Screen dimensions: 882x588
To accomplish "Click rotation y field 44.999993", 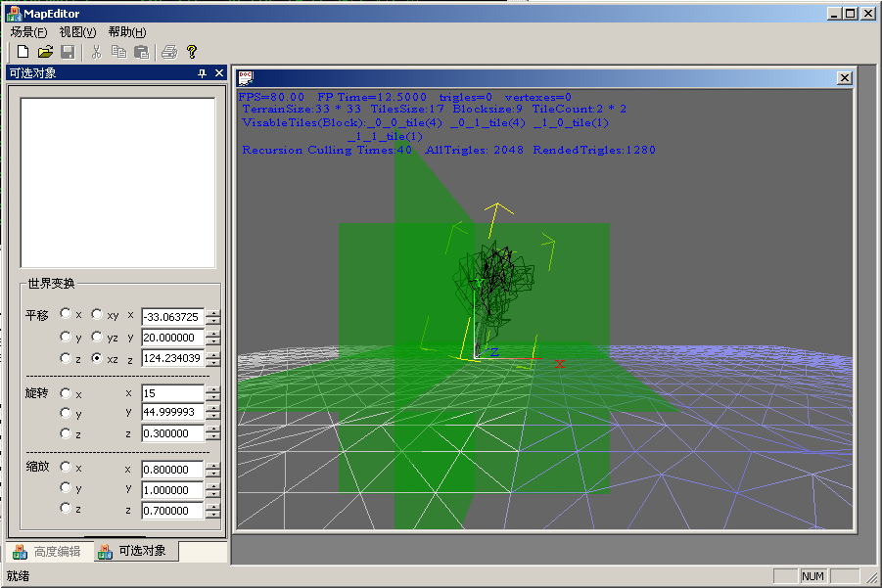I will point(172,412).
